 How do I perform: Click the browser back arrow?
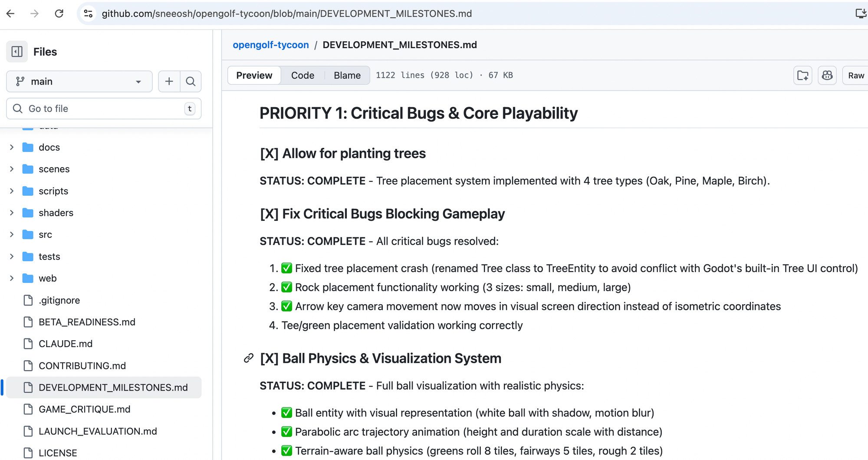coord(10,13)
